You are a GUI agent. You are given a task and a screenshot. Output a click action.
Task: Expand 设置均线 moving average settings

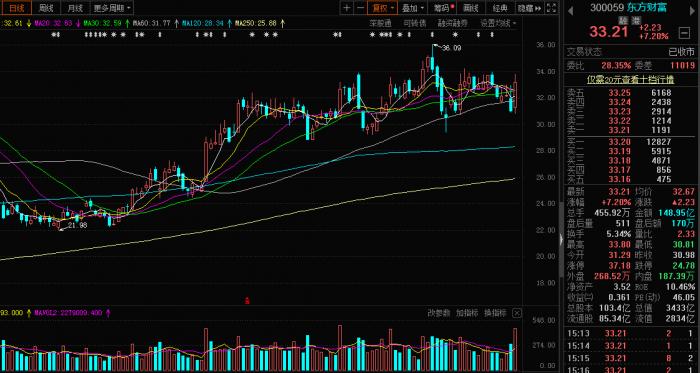click(498, 23)
